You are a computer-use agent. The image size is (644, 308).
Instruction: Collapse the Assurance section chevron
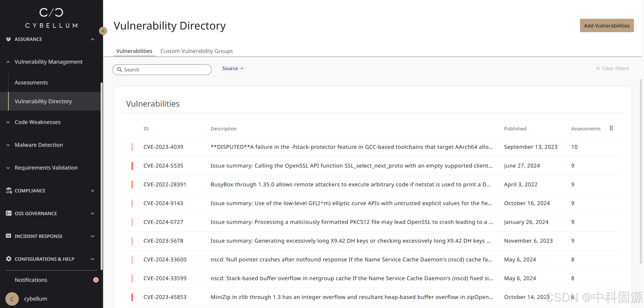click(x=93, y=39)
